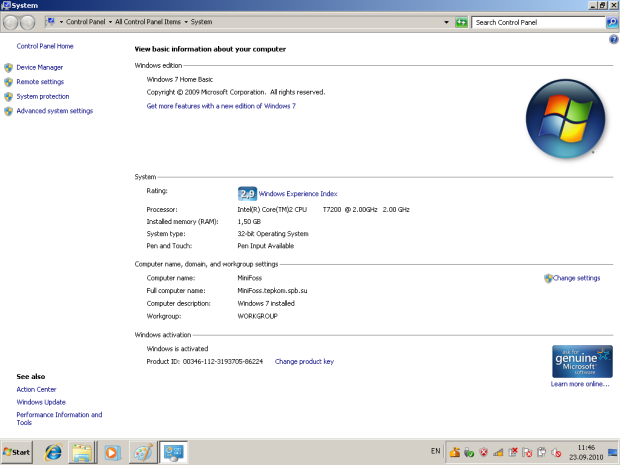The image size is (620, 465).
Task: Open the address bar history dropdown arrow
Action: (446, 22)
